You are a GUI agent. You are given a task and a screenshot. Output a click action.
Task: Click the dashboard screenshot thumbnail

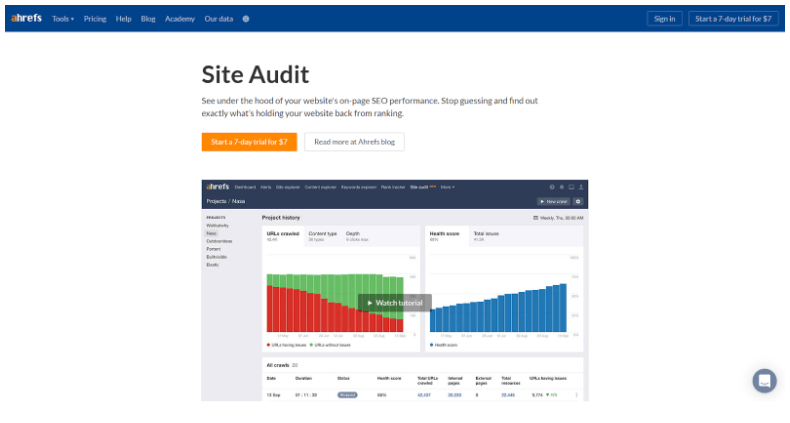[x=395, y=291]
